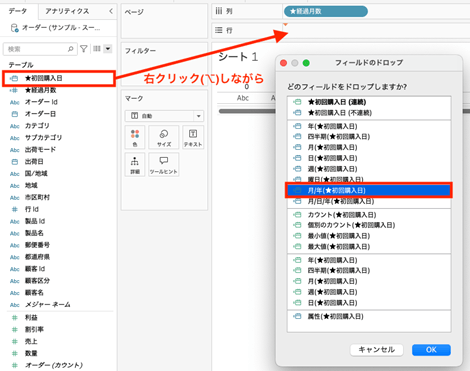Click the Abc icon beside 製品名
The width and height of the screenshot is (470, 371).
tap(15, 233)
